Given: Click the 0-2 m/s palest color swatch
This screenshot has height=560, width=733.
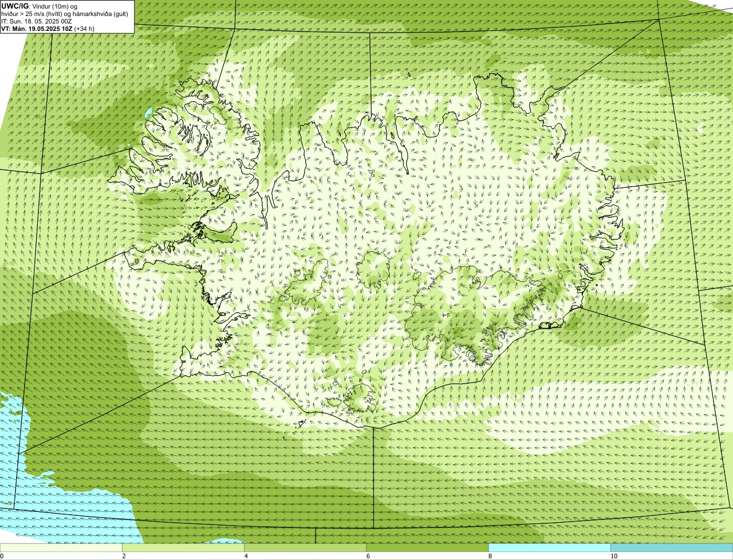Looking at the screenshot, I should coord(61,548).
